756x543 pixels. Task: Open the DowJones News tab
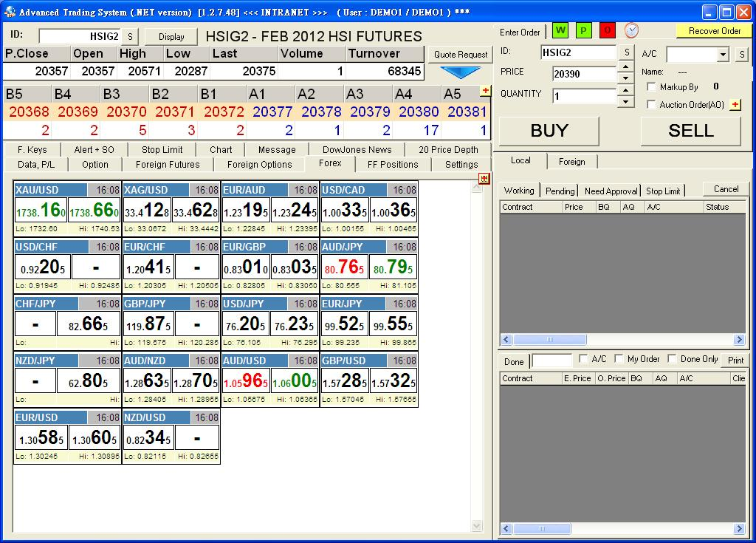(x=357, y=149)
